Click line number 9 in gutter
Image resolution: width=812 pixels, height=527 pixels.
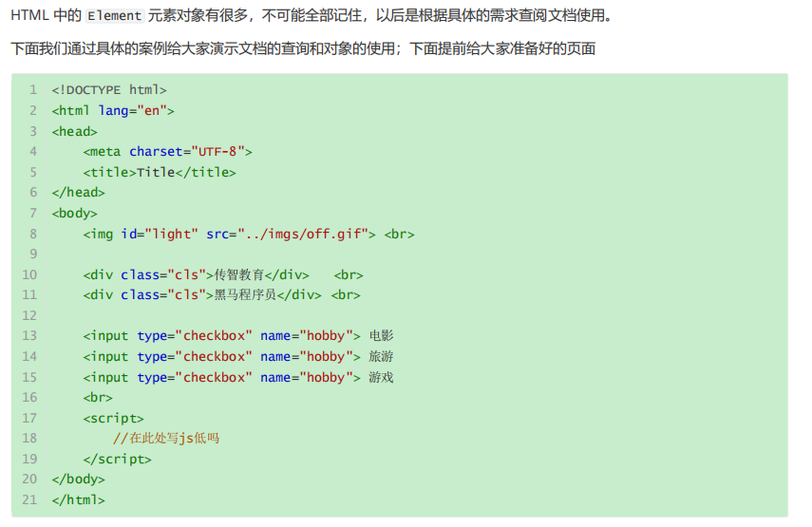[x=33, y=254]
